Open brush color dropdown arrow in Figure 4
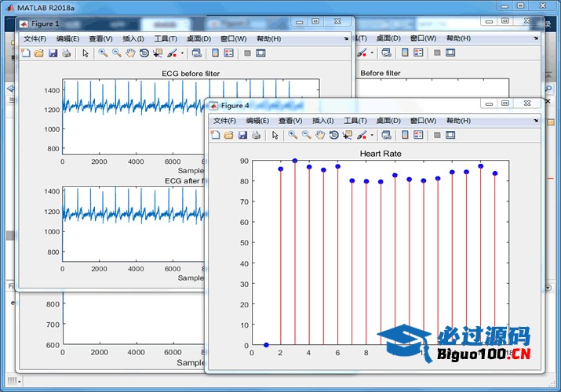The width and height of the screenshot is (561, 392). [372, 135]
